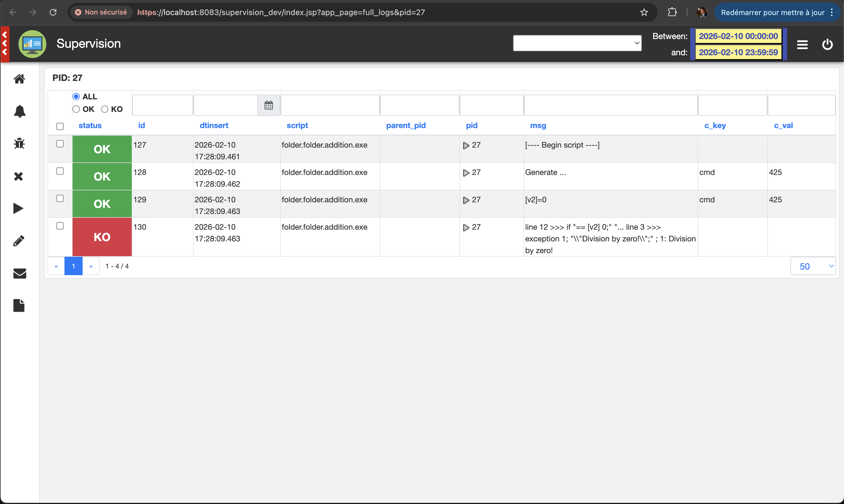Viewport: 844px width, 504px height.
Task: Open the envelope mail sidebar icon
Action: pyautogui.click(x=19, y=273)
